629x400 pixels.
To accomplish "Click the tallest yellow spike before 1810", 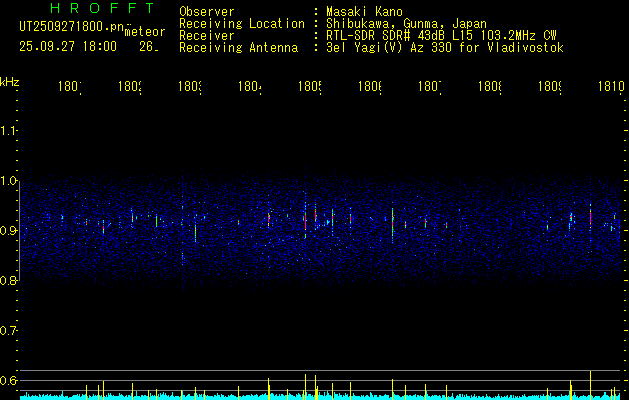I will coord(590,385).
